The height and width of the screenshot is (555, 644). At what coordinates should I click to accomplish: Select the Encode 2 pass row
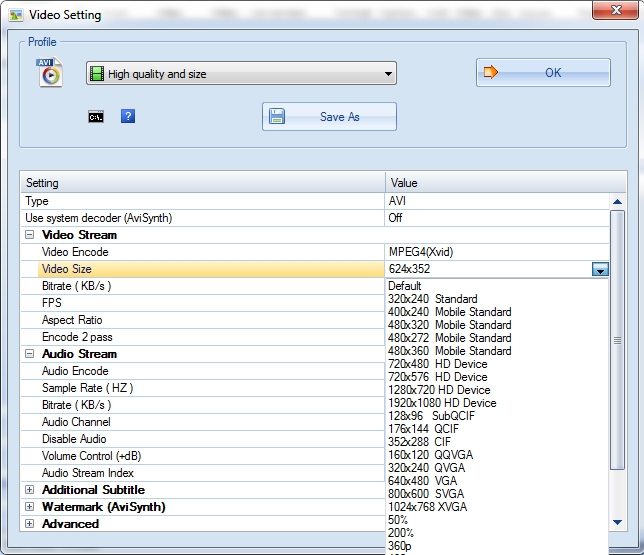(x=203, y=337)
